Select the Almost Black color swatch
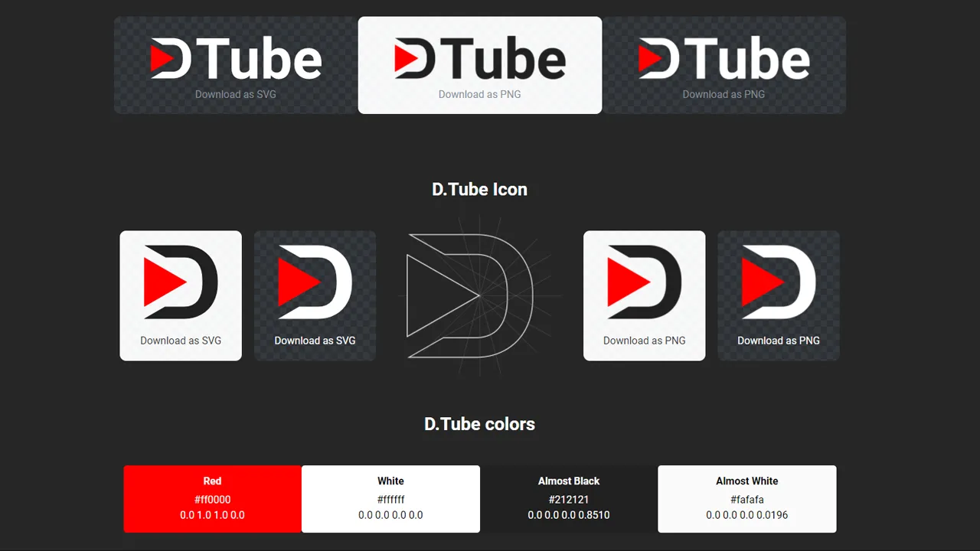The height and width of the screenshot is (551, 980). point(569,499)
